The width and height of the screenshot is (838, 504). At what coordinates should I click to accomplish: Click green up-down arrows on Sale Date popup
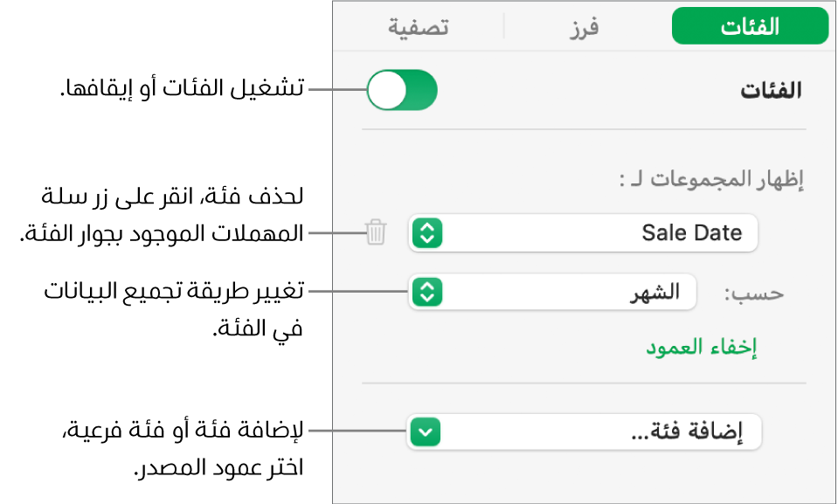(x=426, y=233)
